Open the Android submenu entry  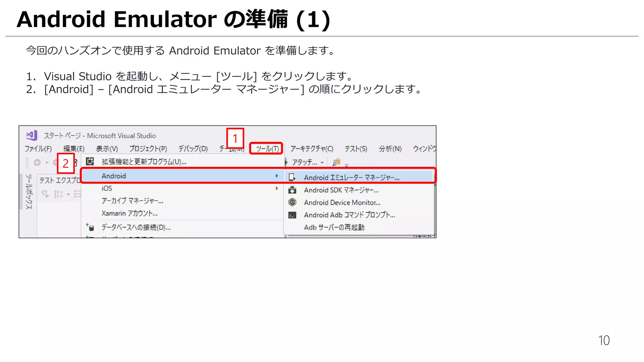183,176
